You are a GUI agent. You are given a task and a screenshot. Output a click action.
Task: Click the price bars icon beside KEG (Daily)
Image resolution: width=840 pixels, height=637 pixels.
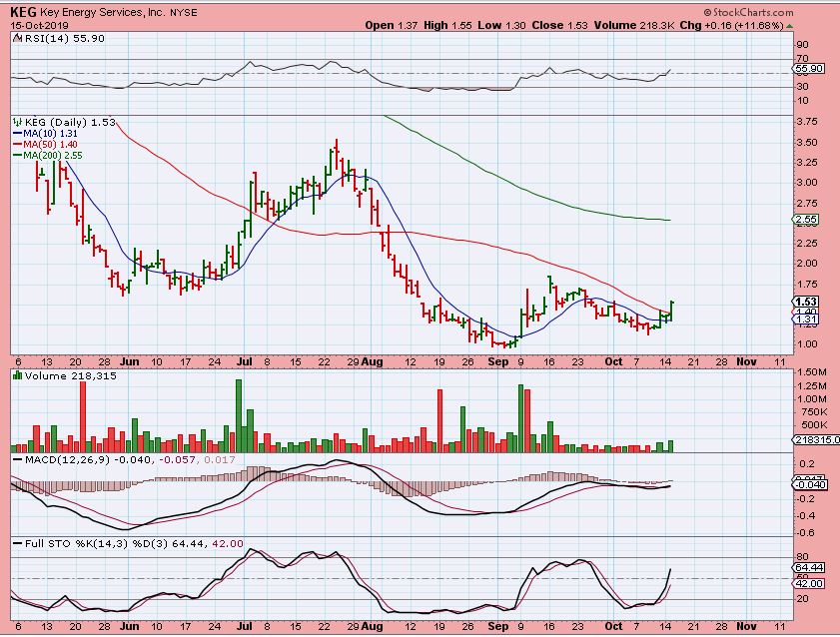[x=18, y=122]
